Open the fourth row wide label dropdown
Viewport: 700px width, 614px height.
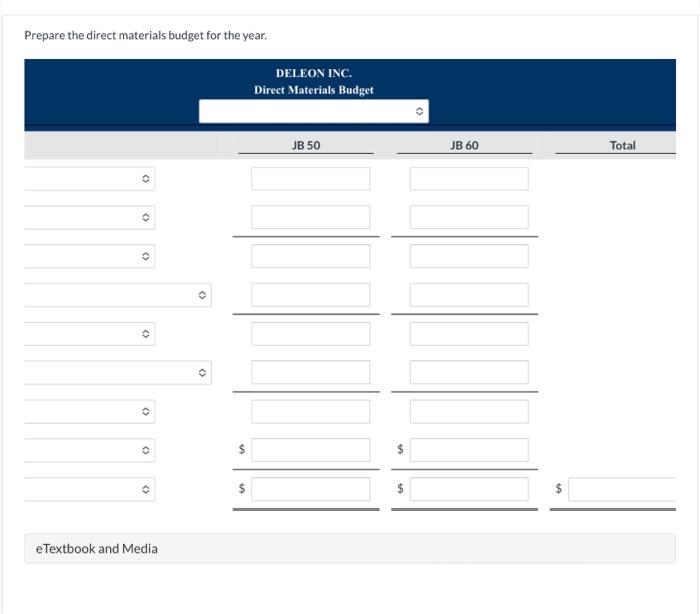(118, 295)
